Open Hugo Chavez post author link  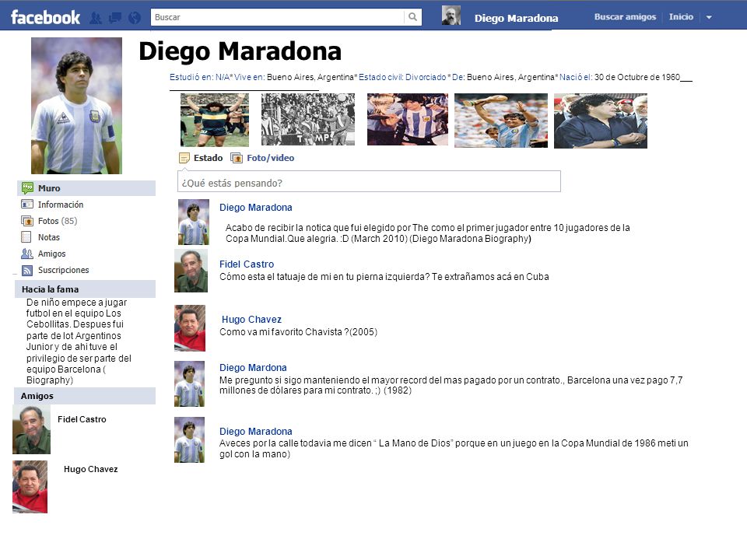(251, 320)
